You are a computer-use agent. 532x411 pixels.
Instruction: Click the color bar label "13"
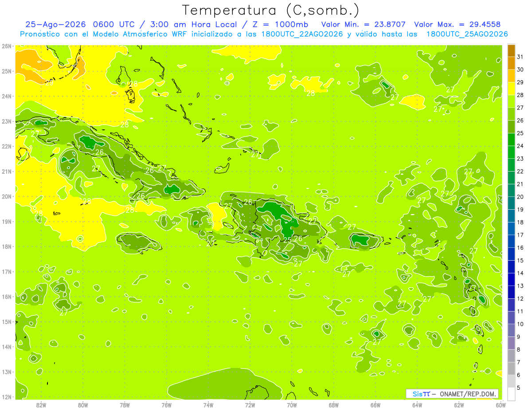(520, 286)
